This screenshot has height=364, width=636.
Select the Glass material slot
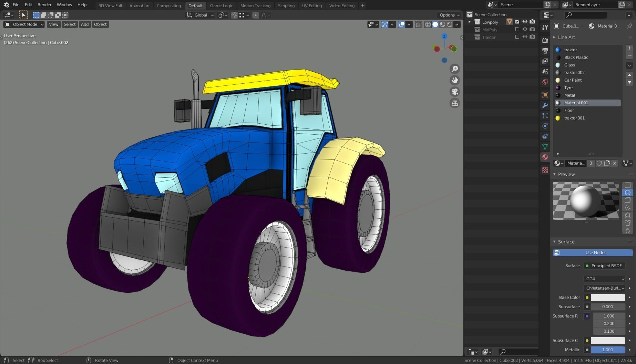pyautogui.click(x=587, y=65)
